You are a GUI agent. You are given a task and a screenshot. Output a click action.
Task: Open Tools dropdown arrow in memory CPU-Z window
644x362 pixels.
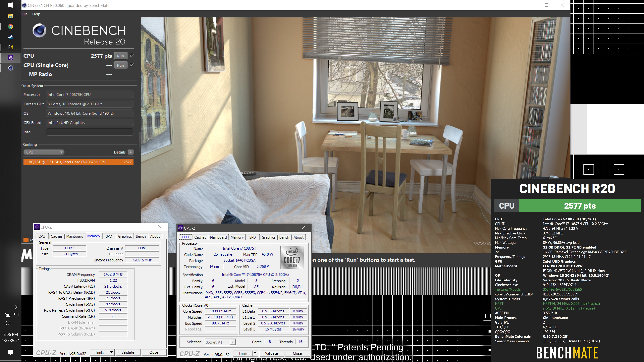(112, 352)
